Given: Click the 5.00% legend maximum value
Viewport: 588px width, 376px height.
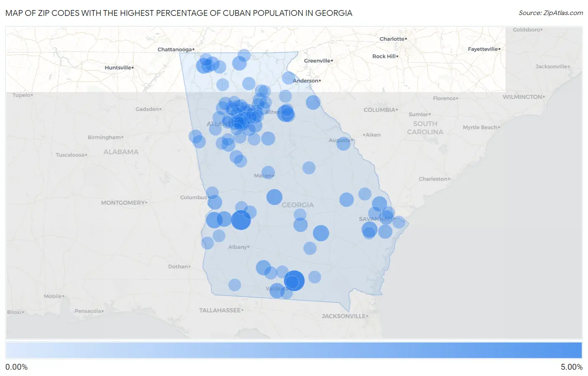Looking at the screenshot, I should [571, 367].
